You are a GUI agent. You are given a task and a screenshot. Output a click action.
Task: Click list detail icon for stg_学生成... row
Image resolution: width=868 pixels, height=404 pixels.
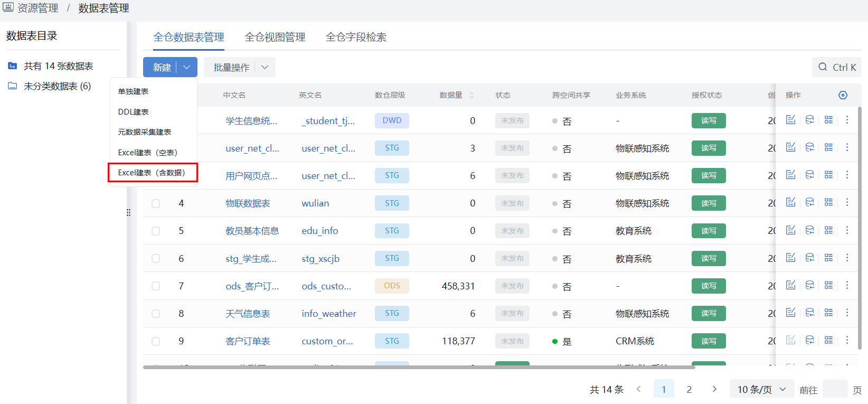pos(828,258)
